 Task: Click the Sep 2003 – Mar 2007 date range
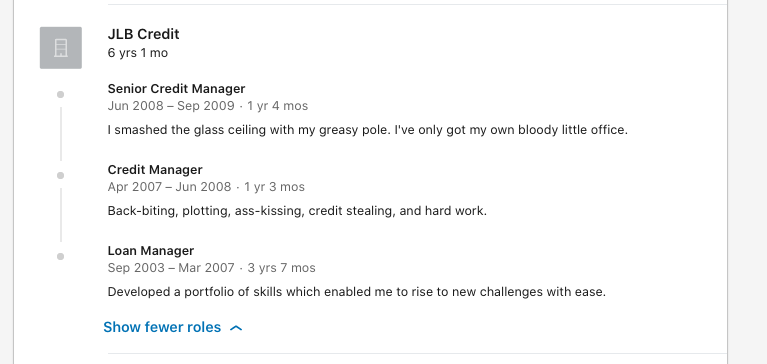click(173, 268)
